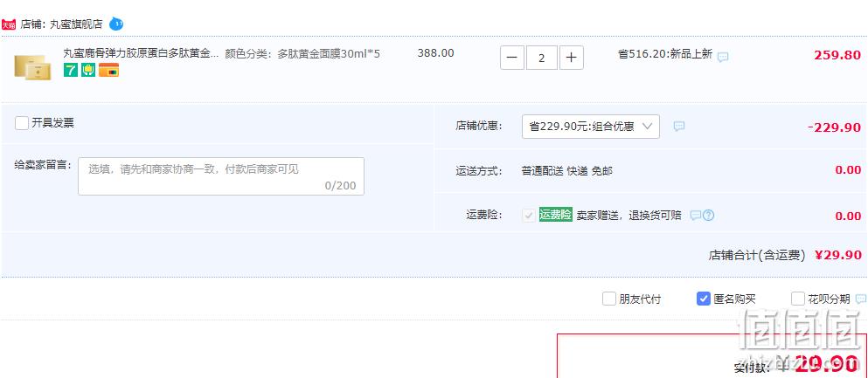Open the question mark help icon for 运费险
This screenshot has width=868, height=378.
click(709, 215)
